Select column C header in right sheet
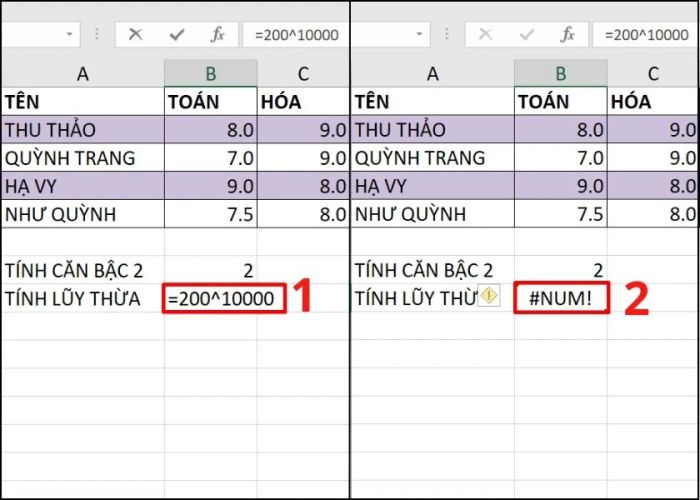This screenshot has width=700, height=500. [x=653, y=74]
